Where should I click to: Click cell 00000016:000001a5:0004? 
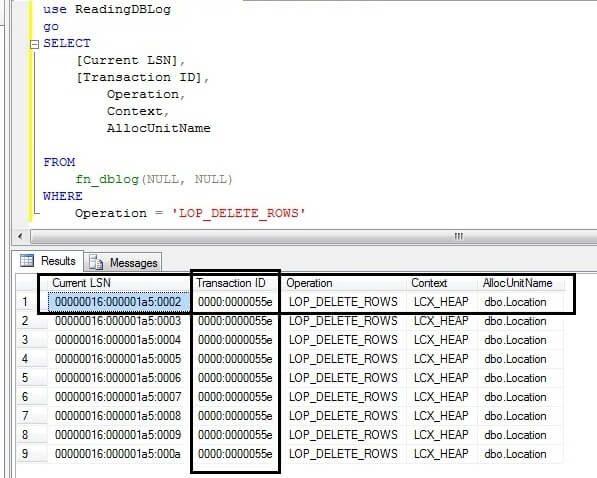(119, 340)
